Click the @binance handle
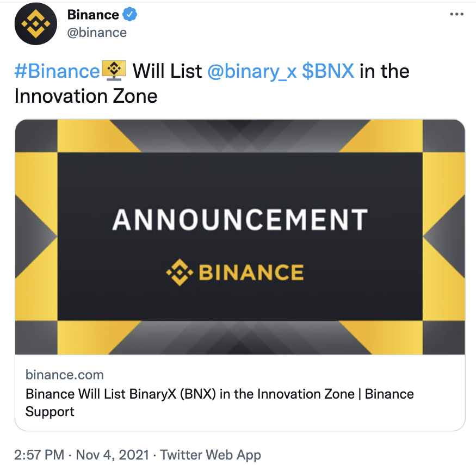Screen dimensions: 476x465 click(x=97, y=32)
